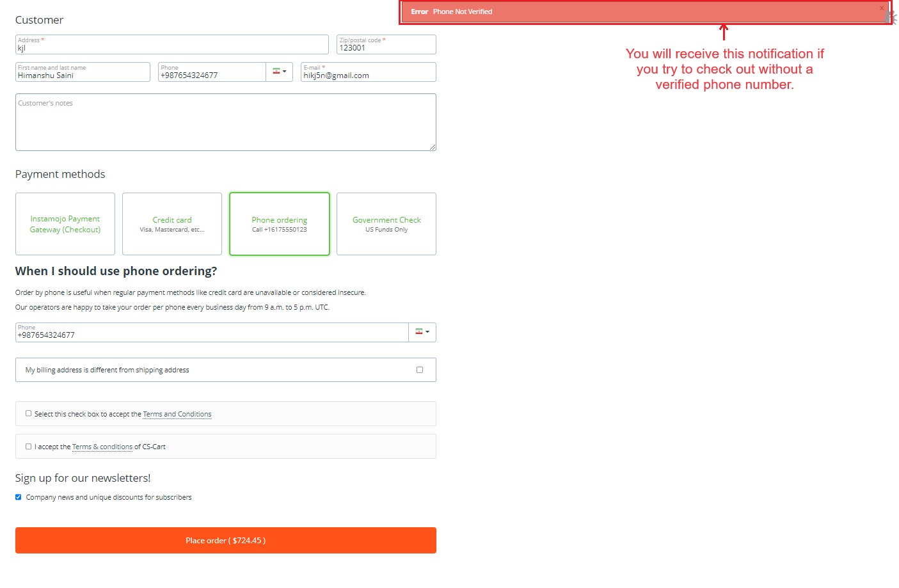Open country flag selector in customer phone field
The image size is (899, 588).
280,72
